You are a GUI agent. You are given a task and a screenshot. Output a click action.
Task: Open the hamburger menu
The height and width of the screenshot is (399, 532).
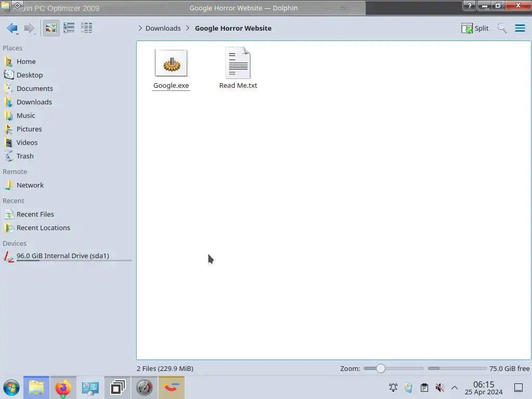pyautogui.click(x=520, y=28)
